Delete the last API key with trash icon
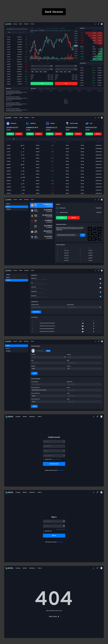This screenshot has height=644, width=108. coord(94,332)
